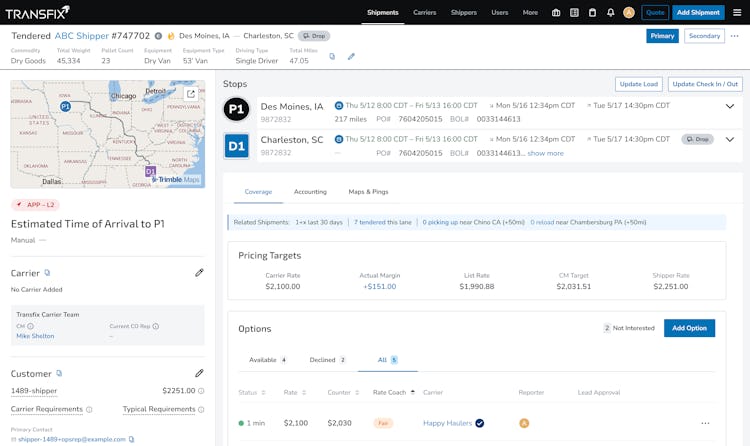Copy icon next to Carrier heading
This screenshot has height=446, width=750.
coord(47,273)
